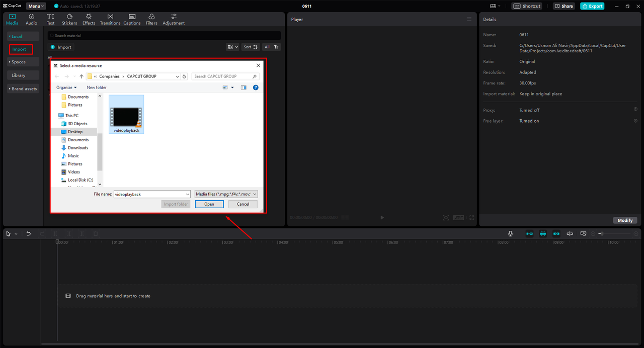Click the timeline cover settings icon
This screenshot has width=644, height=348.
584,234
